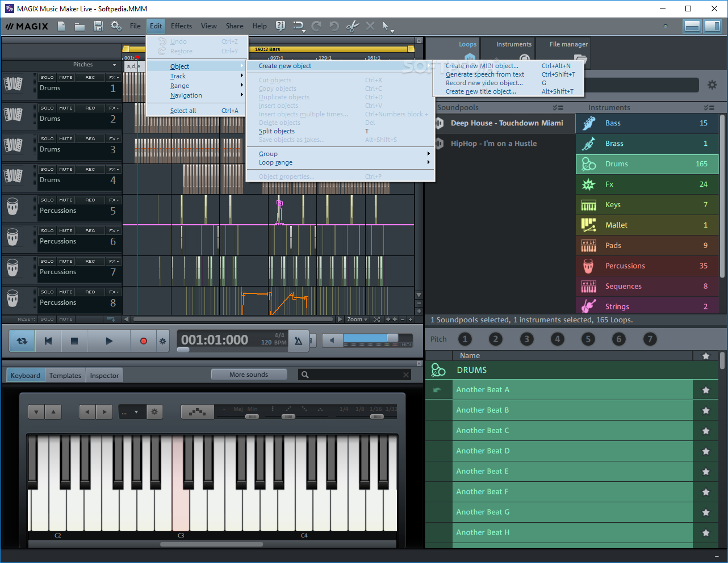
Task: Open the keyboard preset dropdown
Action: coord(131,412)
